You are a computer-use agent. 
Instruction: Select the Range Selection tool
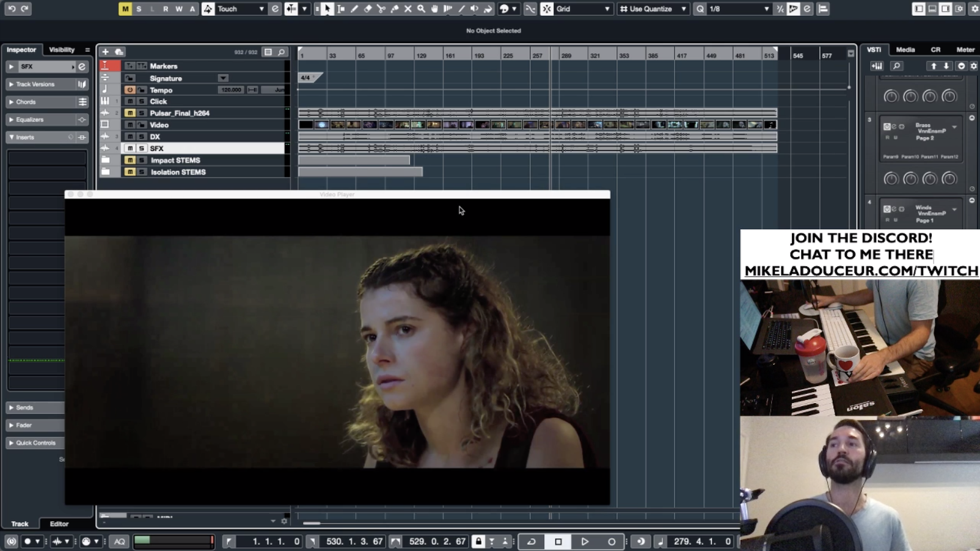[341, 9]
